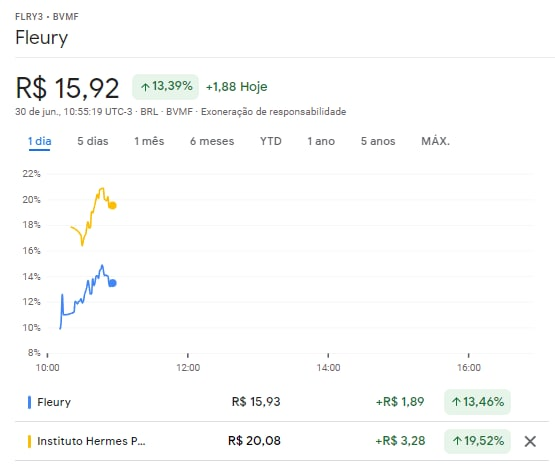Screen dimensions: 555x468
Task: Switch to the 5 dias tab
Action: tap(93, 141)
